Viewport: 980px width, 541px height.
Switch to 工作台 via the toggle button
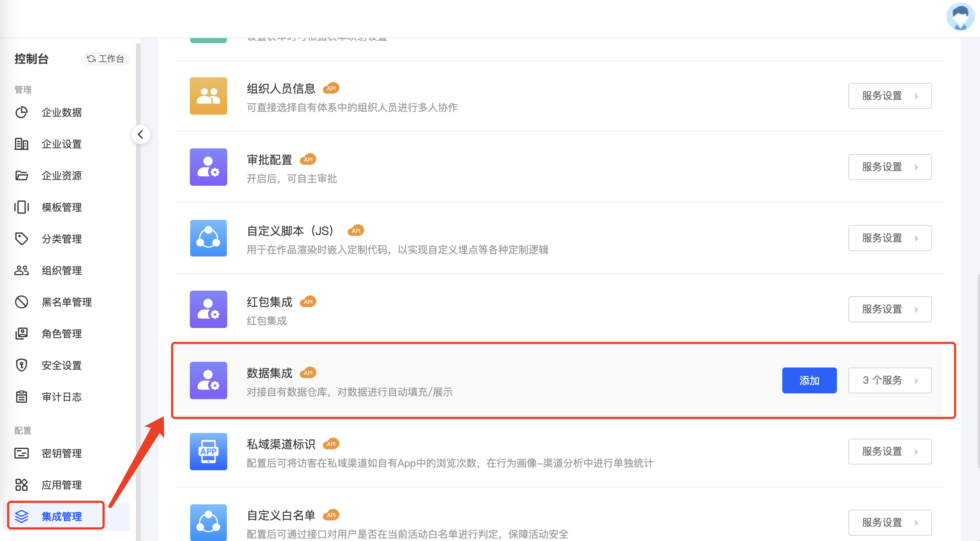click(x=105, y=59)
